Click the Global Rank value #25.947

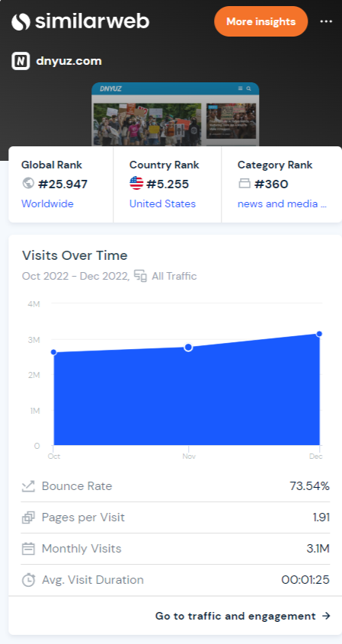click(62, 184)
